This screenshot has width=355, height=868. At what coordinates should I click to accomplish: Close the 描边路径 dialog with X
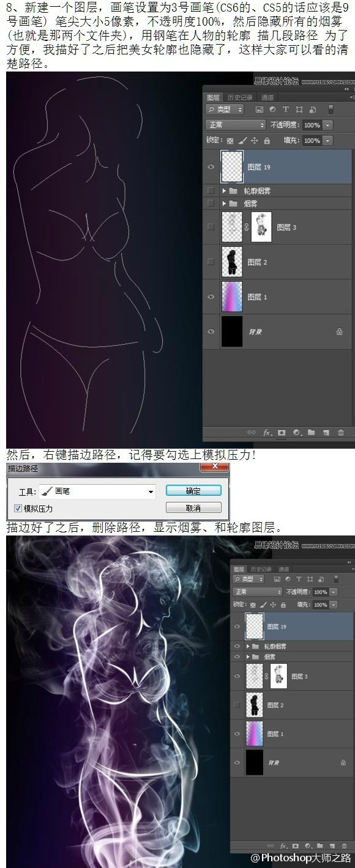click(x=215, y=468)
